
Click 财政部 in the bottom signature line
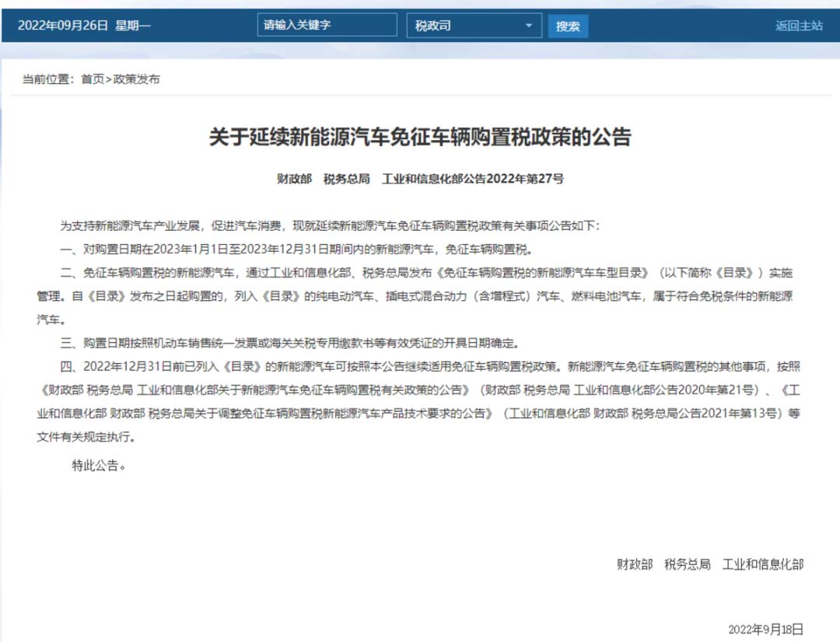[635, 564]
